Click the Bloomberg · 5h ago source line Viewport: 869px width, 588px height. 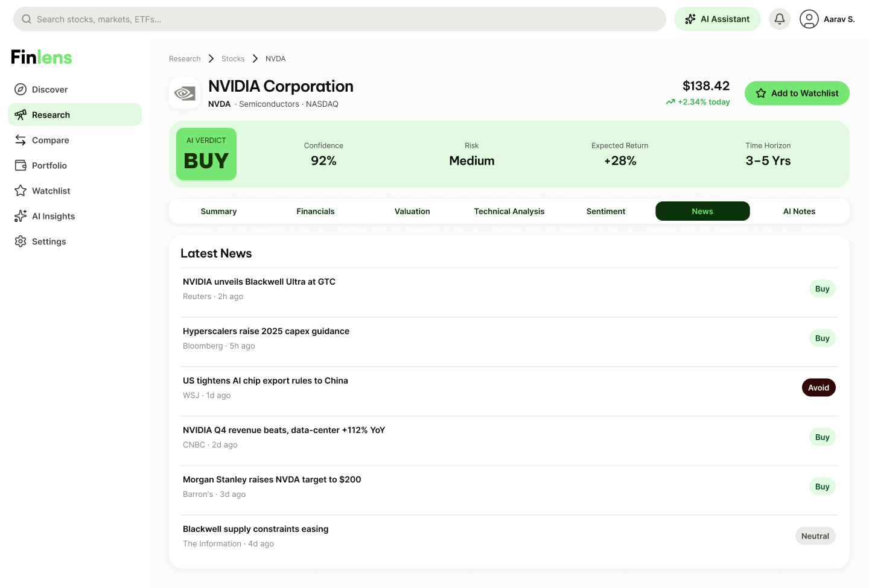click(219, 346)
